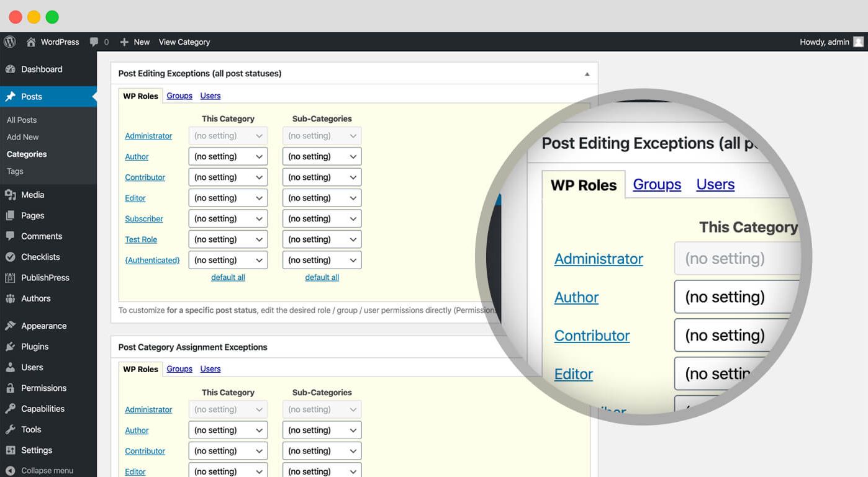Open Author's This Category dropdown under Post Editing Exceptions
The width and height of the screenshot is (868, 477).
(x=228, y=157)
